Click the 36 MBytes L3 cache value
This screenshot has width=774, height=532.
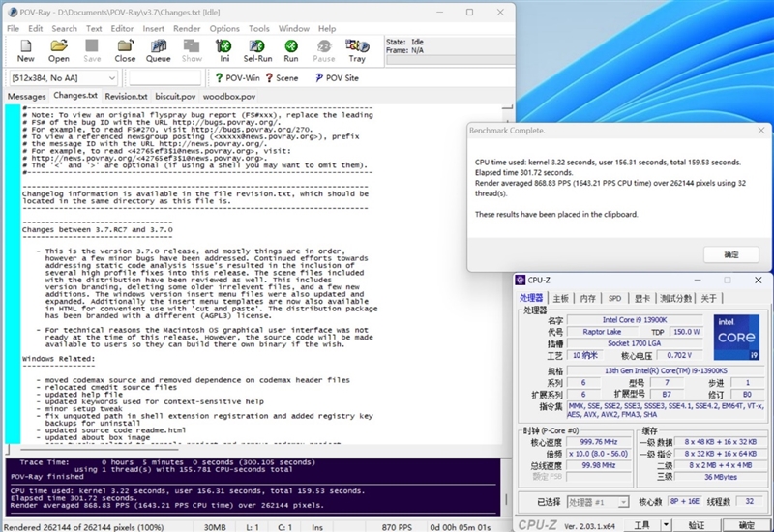tap(720, 477)
